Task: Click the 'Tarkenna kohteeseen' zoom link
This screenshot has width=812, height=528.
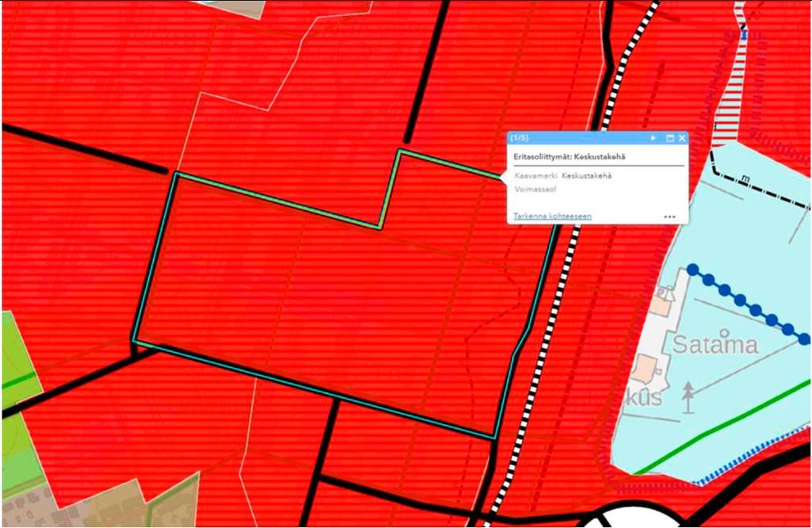Action: point(552,216)
